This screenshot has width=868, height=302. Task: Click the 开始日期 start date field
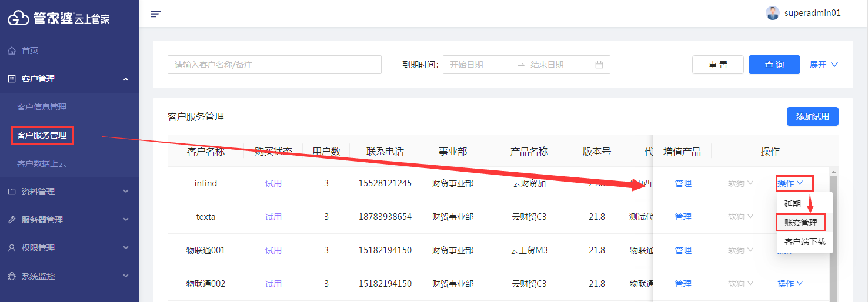tap(479, 65)
